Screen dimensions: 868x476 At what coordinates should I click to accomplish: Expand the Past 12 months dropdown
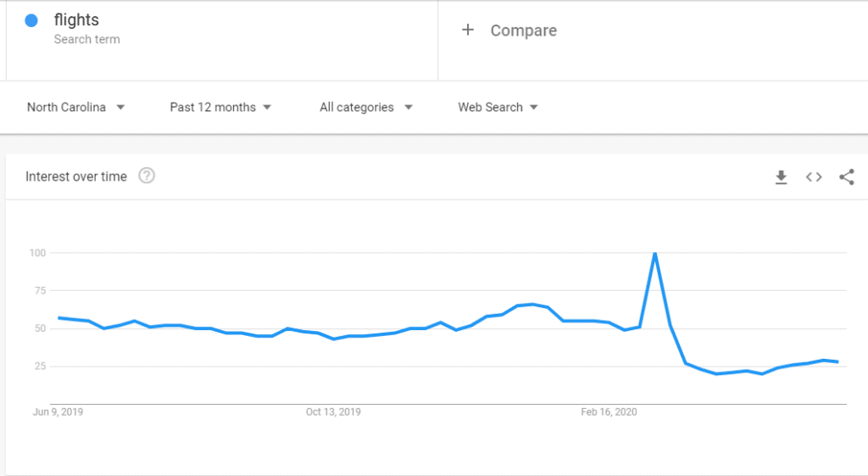coord(220,107)
